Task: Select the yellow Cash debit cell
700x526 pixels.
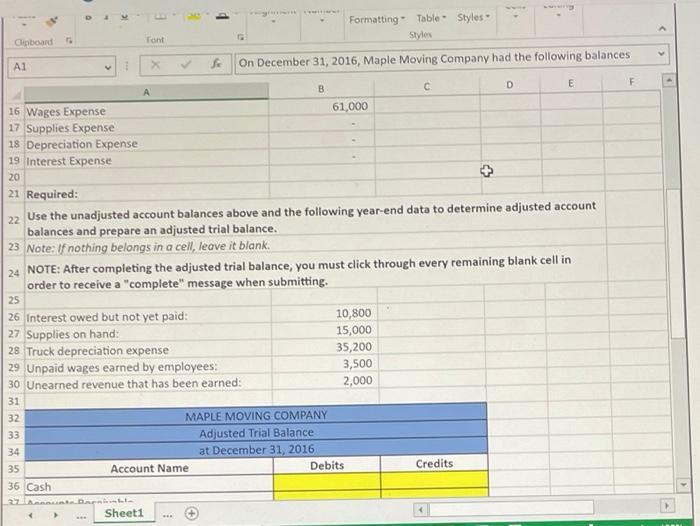Action: pyautogui.click(x=327, y=482)
